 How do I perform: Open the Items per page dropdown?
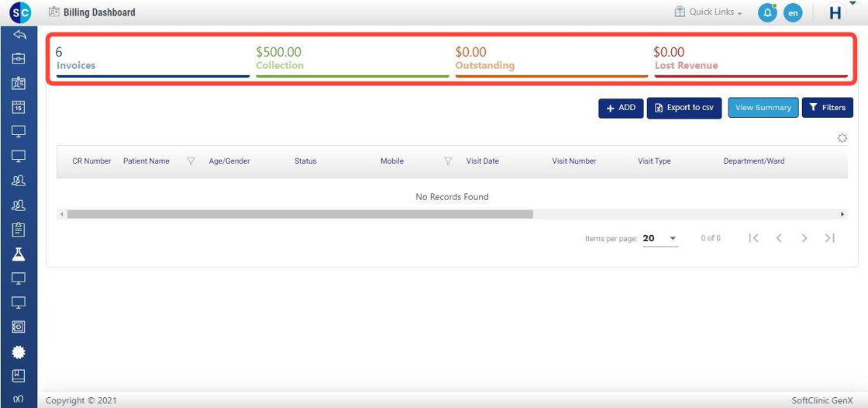[660, 238]
